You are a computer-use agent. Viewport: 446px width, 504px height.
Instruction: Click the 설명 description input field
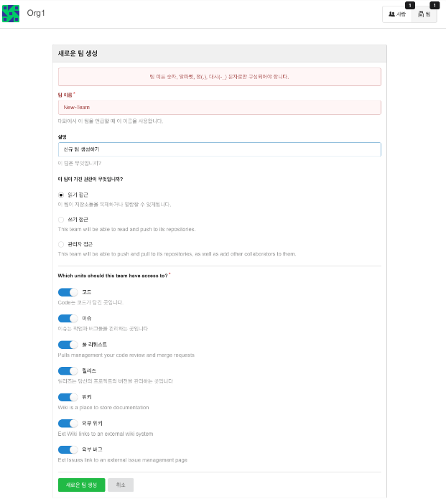tap(219, 149)
